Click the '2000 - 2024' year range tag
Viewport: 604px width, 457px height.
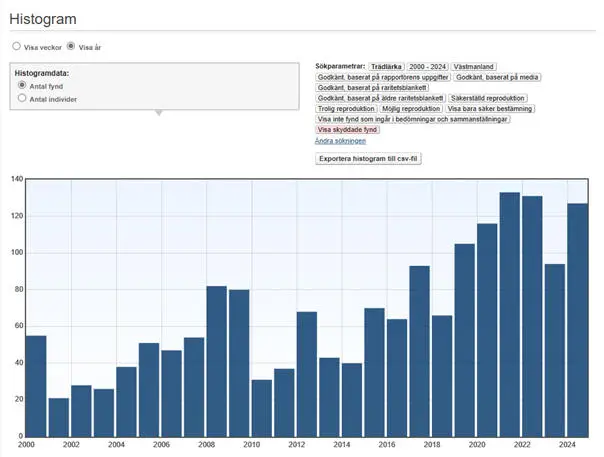tap(427, 65)
